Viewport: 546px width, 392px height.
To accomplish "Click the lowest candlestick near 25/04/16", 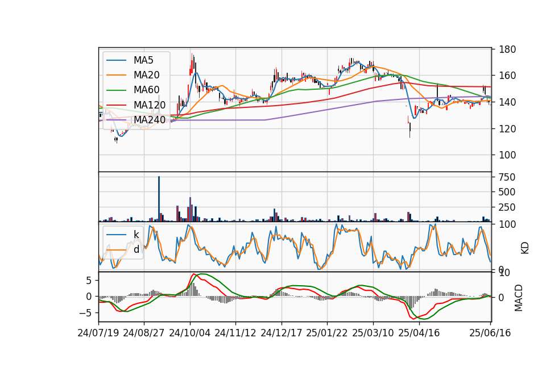I will pyautogui.click(x=410, y=131).
